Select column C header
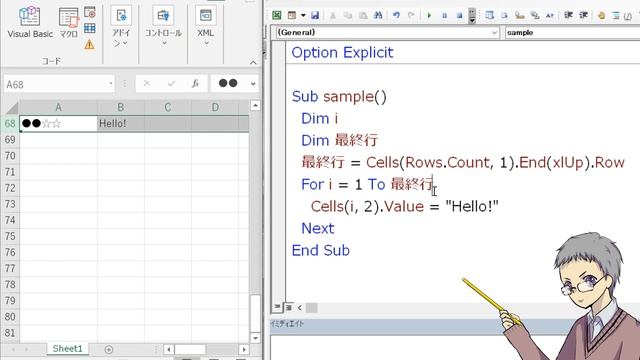Viewport: 640px width, 360px height. pos(168,107)
